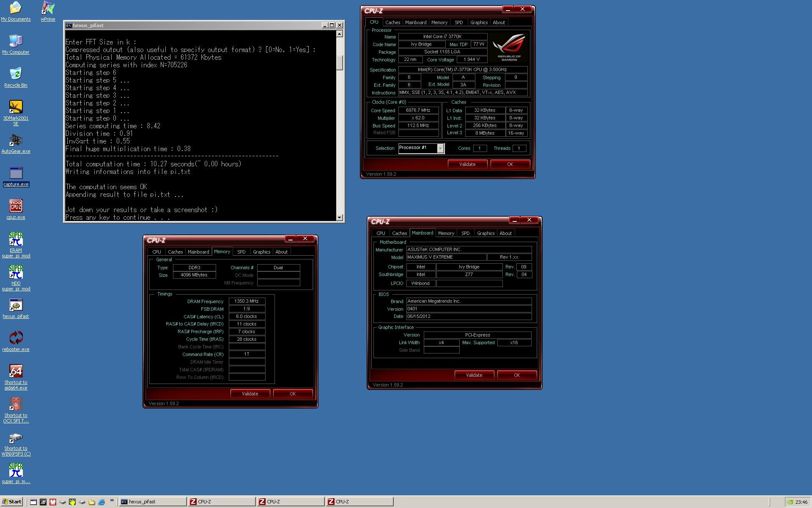
Task: Select the Recycle Bin icon
Action: pyautogui.click(x=16, y=77)
